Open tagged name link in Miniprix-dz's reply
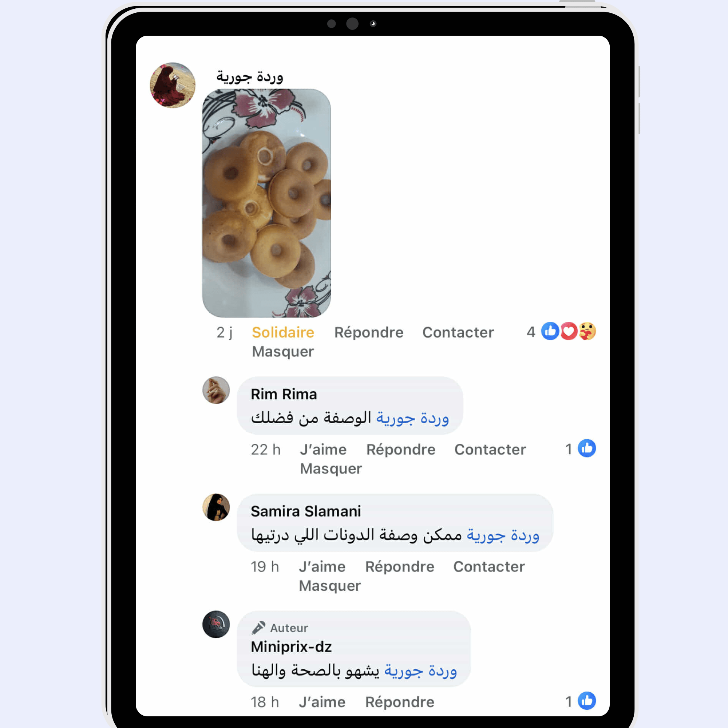Screen dimensions: 728x728 [x=420, y=671]
